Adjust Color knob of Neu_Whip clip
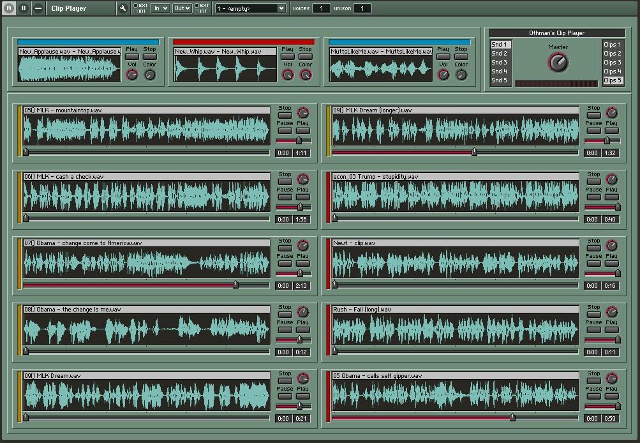 point(306,75)
